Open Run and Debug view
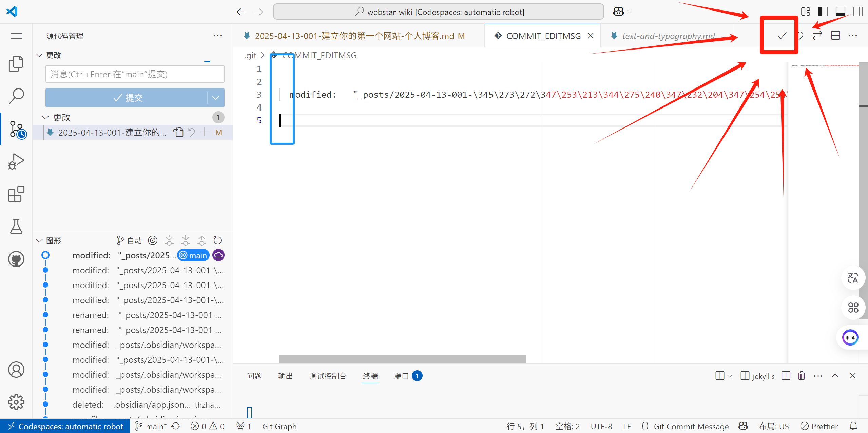Screen dimensions: 868x433 pyautogui.click(x=16, y=162)
